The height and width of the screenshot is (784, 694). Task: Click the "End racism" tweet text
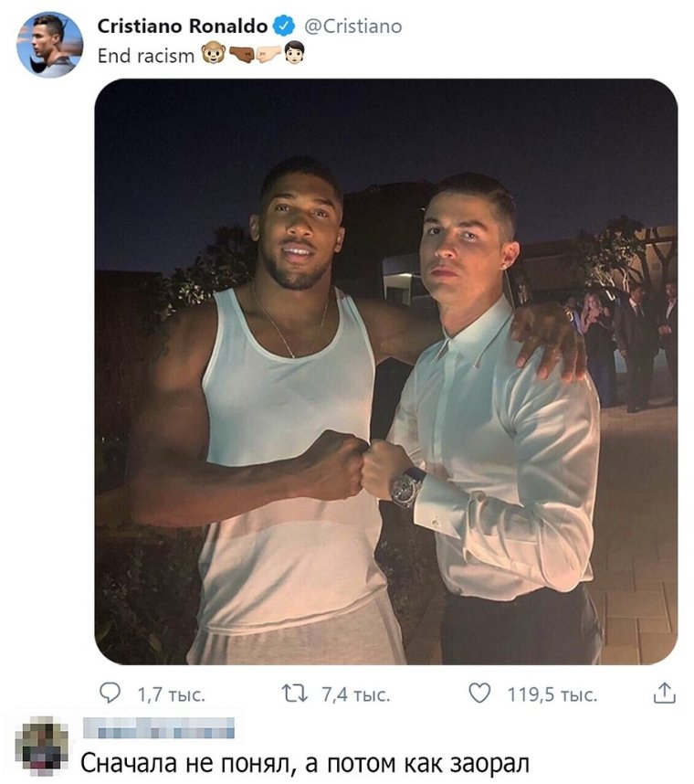[x=146, y=56]
